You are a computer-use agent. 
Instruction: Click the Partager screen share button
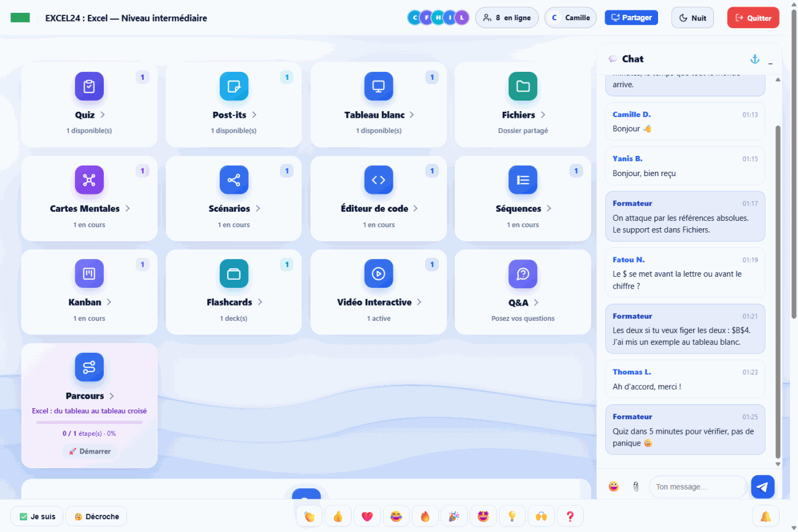pyautogui.click(x=631, y=18)
